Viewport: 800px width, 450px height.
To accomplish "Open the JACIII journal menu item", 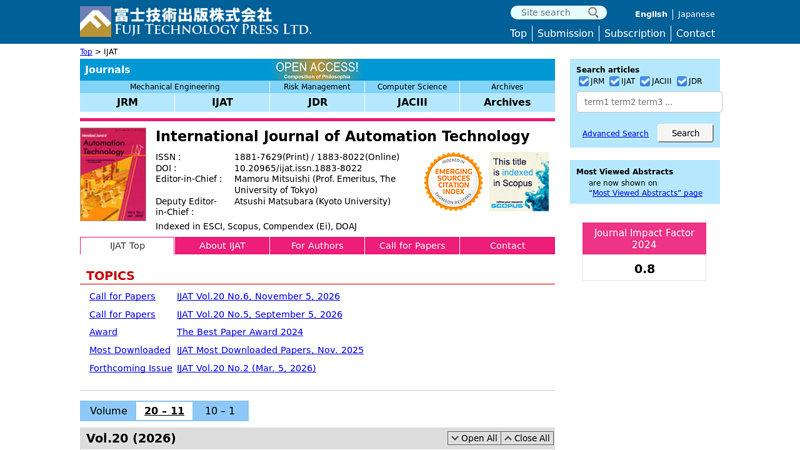I will click(412, 102).
